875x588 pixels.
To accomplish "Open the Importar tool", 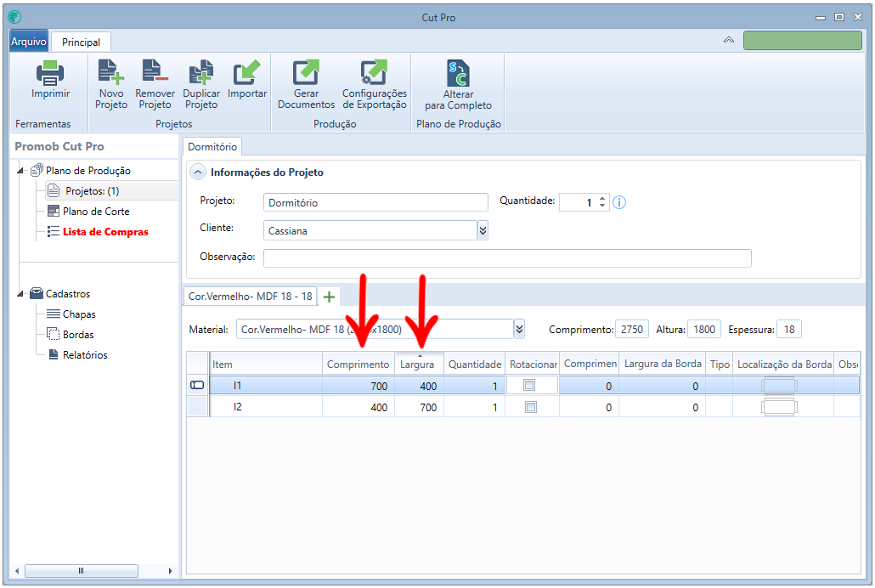I will pyautogui.click(x=246, y=79).
